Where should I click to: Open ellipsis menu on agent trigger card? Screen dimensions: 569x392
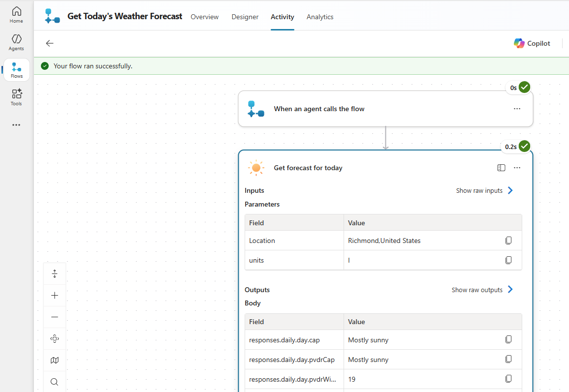[517, 109]
